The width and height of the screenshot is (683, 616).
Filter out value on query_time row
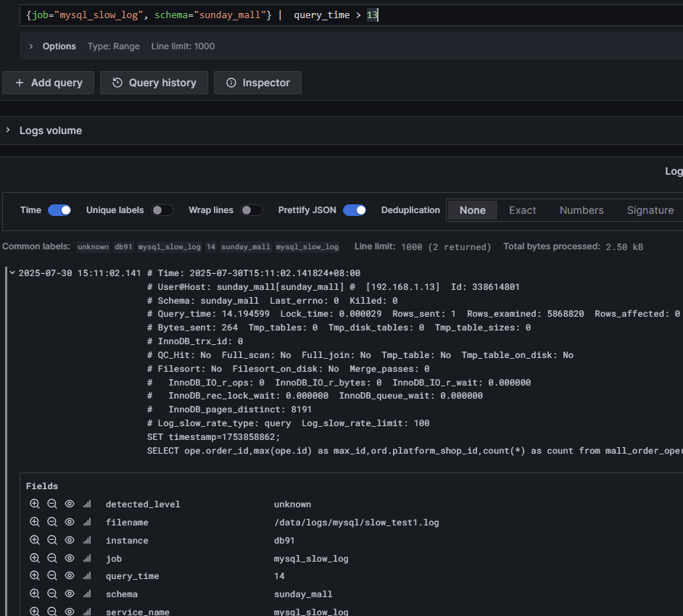tap(51, 575)
